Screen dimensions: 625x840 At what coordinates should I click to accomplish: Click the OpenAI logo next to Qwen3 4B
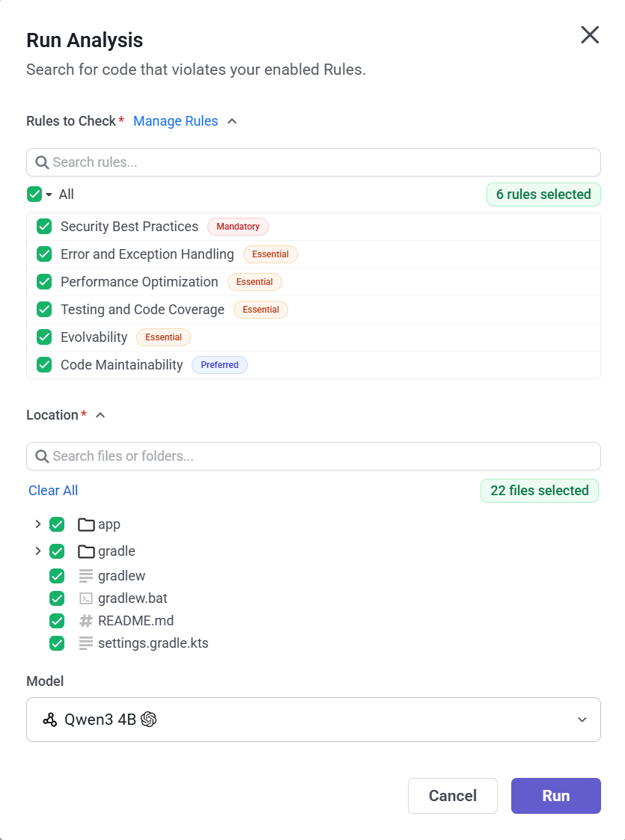(149, 719)
